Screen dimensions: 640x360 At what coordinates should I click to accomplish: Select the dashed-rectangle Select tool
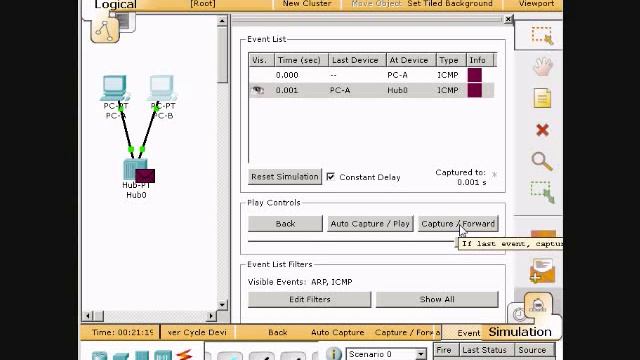(542, 35)
